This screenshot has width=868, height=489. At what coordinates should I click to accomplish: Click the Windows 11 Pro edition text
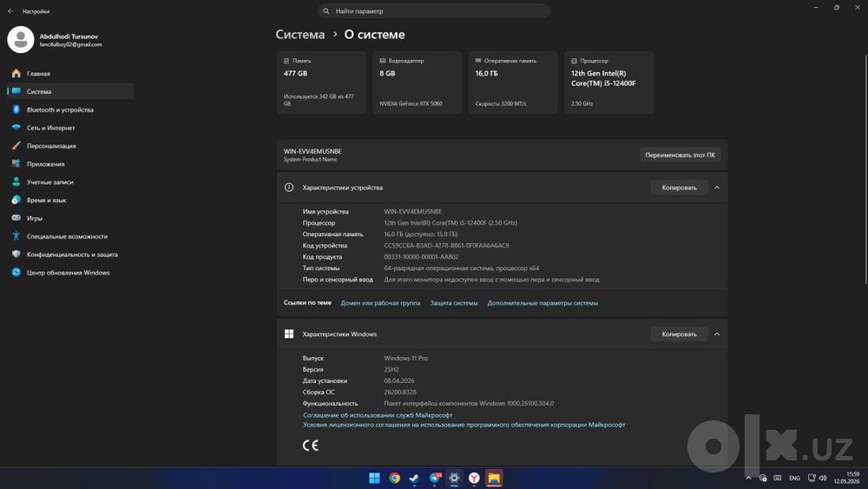point(405,359)
